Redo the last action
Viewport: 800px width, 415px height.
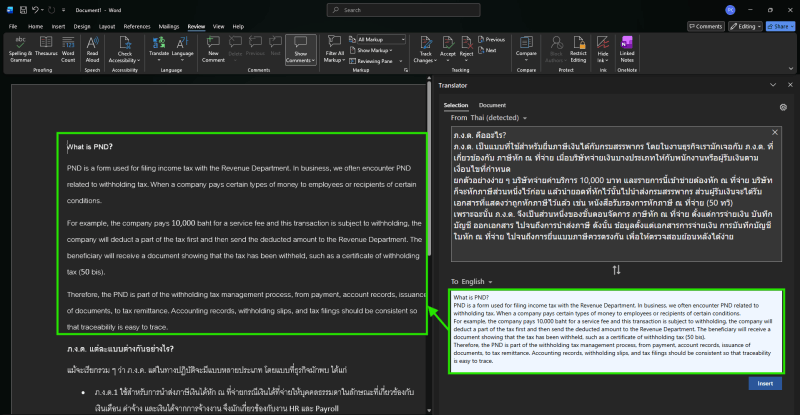coord(52,10)
